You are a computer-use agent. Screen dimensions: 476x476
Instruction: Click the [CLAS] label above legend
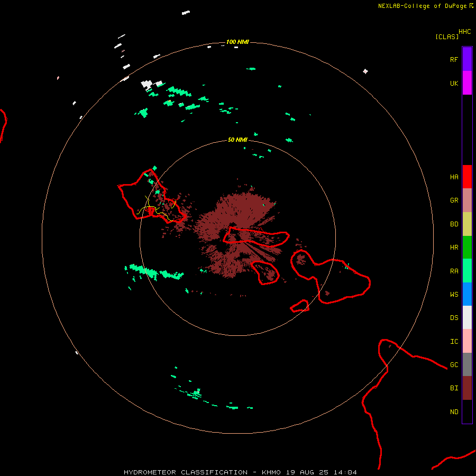[447, 36]
